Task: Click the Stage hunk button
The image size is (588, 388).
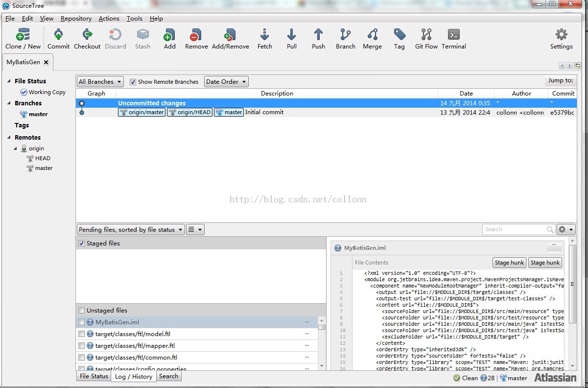Action: coord(509,263)
